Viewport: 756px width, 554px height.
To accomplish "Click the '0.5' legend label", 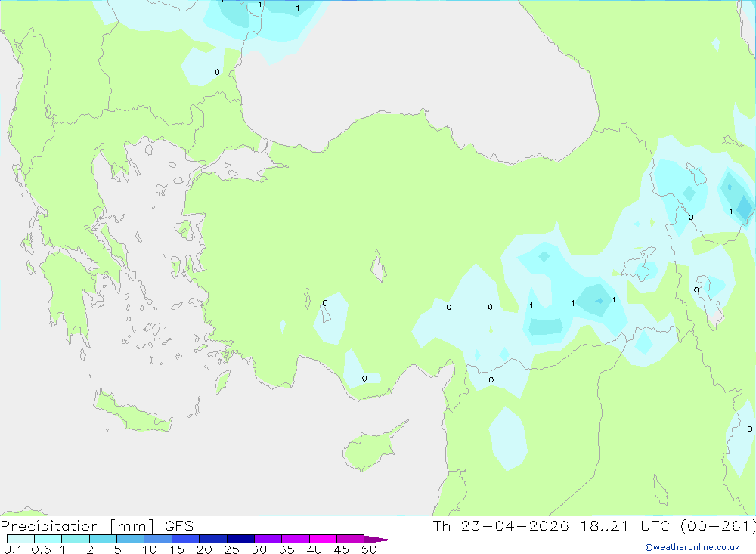I will [41, 549].
